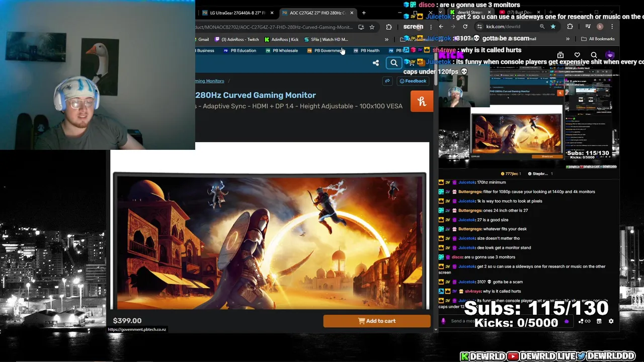Open the Honey extension orange badge
The image size is (644, 362).
point(422,102)
